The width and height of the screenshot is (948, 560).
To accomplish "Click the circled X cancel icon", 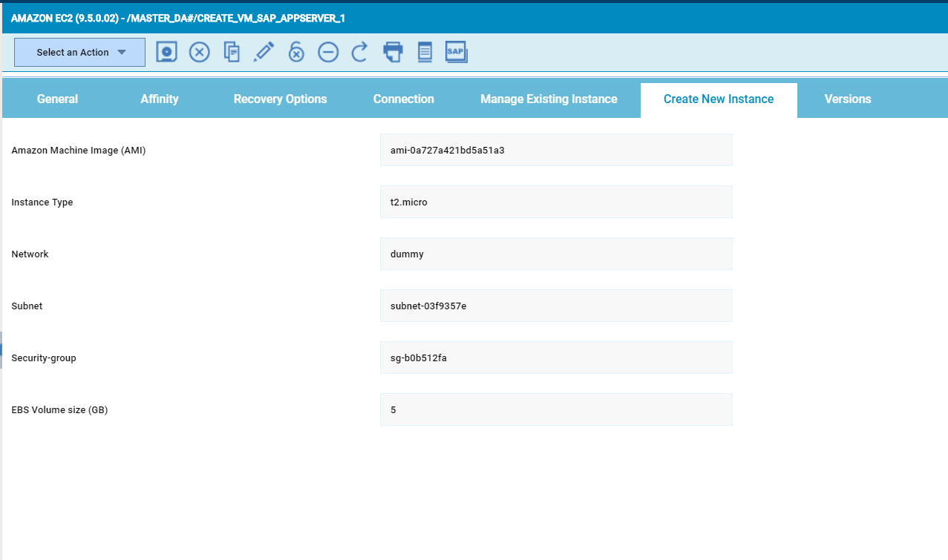I will click(199, 52).
